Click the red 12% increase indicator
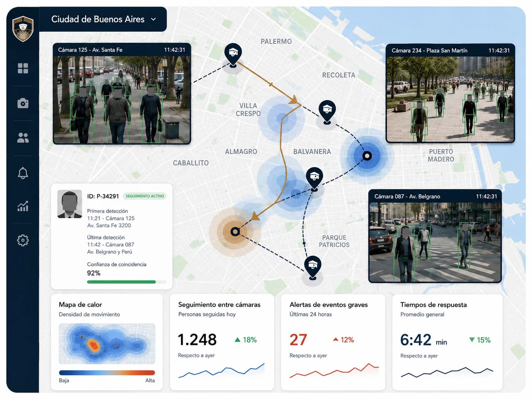 pos(344,340)
